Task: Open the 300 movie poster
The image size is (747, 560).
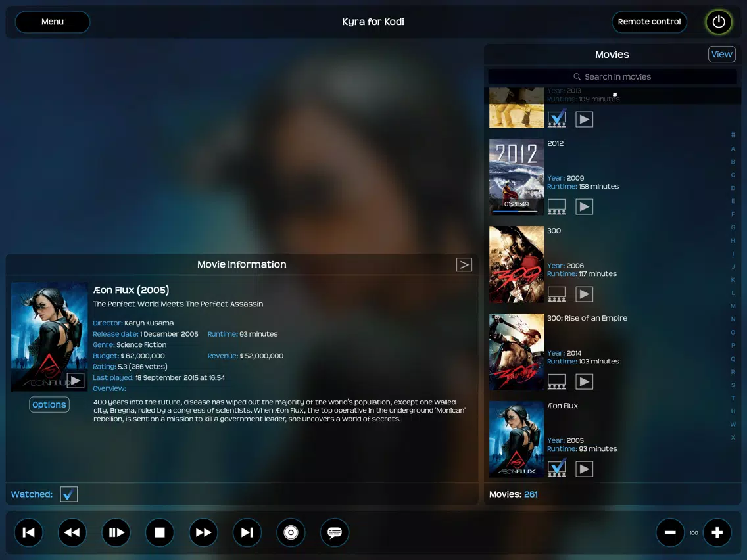Action: point(516,264)
